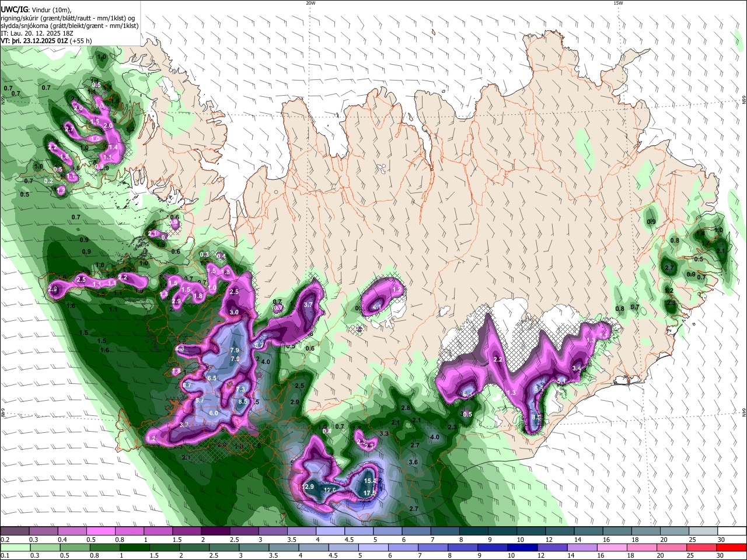747x560 pixels.
Task: Click the '(+55 h)' forecast offset text
Action: (81, 41)
